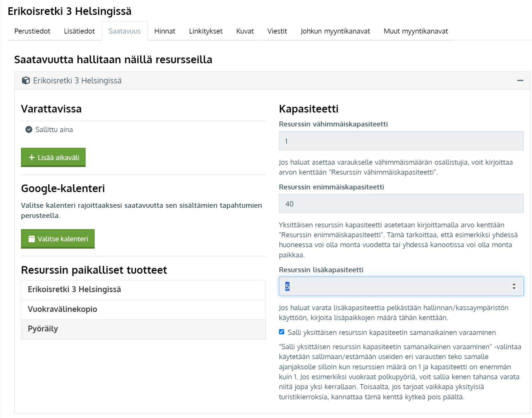Open the Viestit tab
Screen dimensions: 532x418
277,31
